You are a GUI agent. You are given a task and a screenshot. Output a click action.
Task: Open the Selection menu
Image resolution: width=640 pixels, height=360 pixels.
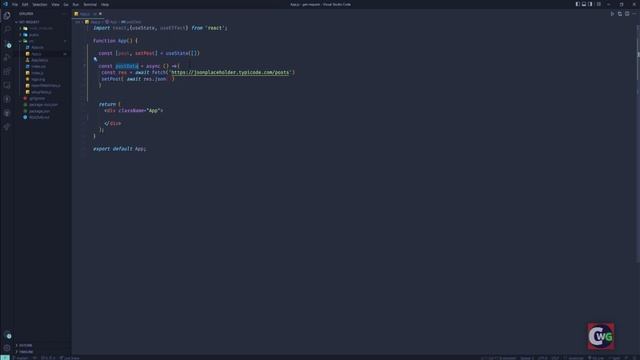[40, 4]
